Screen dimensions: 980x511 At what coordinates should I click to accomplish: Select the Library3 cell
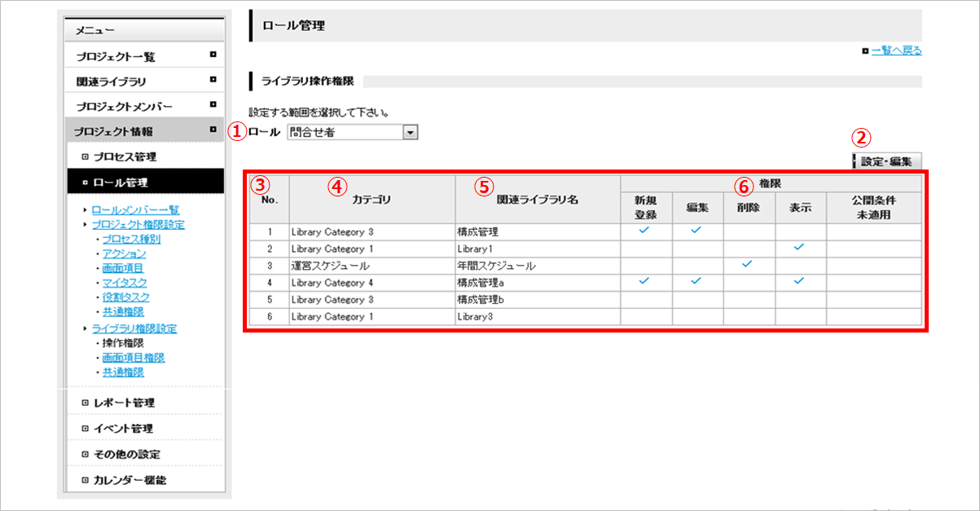pyautogui.click(x=538, y=316)
